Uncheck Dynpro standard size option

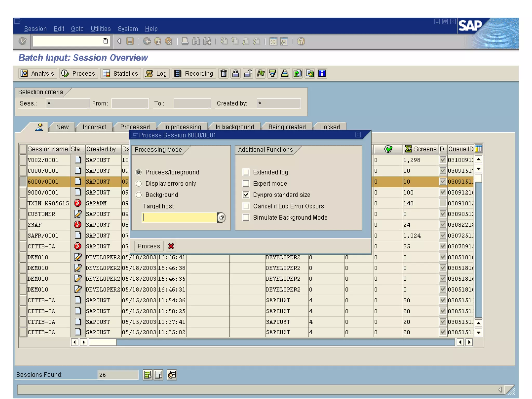click(x=246, y=195)
